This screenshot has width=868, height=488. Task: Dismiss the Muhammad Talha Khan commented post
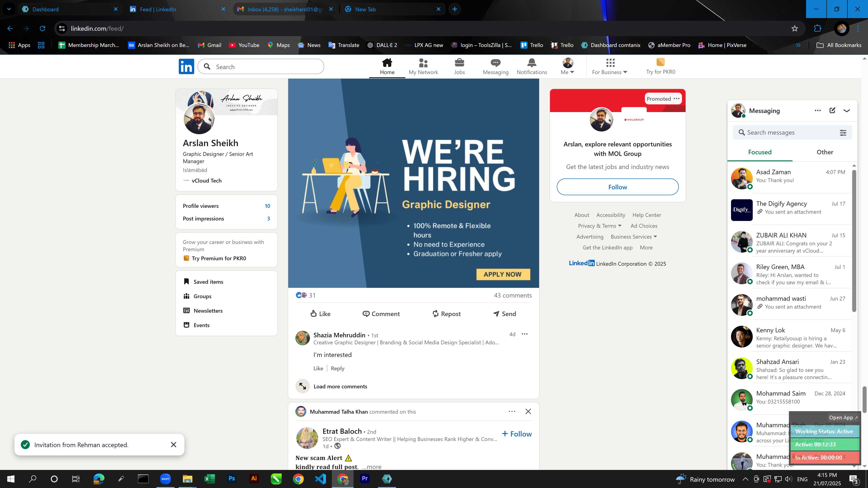(x=528, y=412)
